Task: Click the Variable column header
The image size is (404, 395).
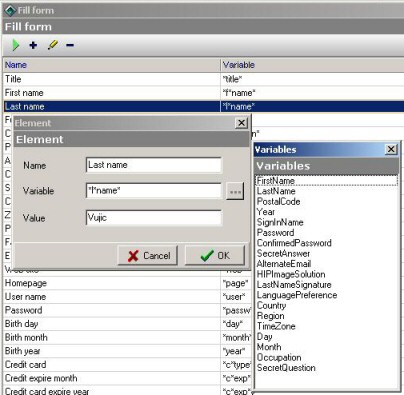Action: (x=312, y=65)
